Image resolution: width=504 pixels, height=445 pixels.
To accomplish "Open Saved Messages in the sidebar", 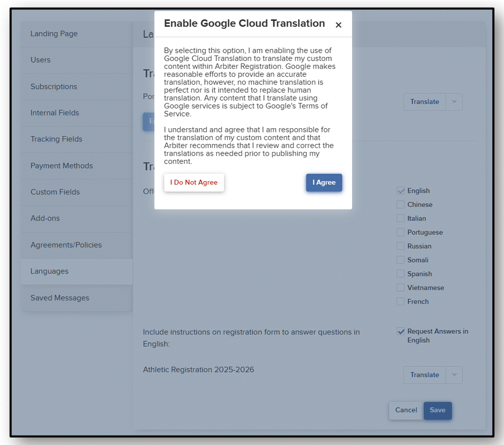I will [x=77, y=298].
